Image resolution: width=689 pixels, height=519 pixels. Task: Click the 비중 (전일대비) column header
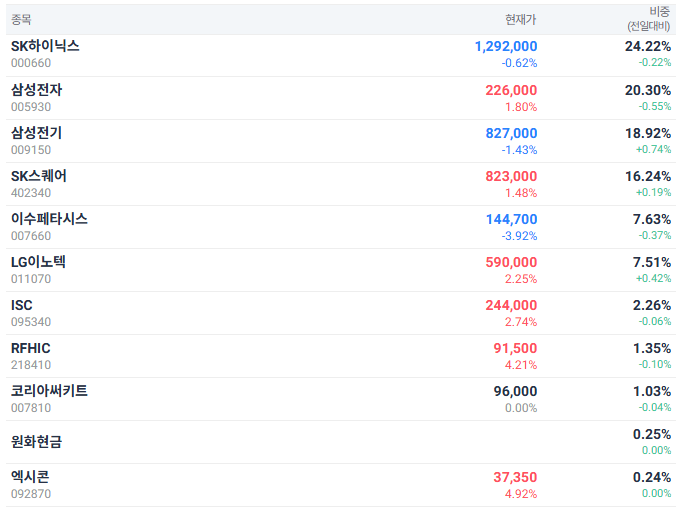click(x=649, y=19)
